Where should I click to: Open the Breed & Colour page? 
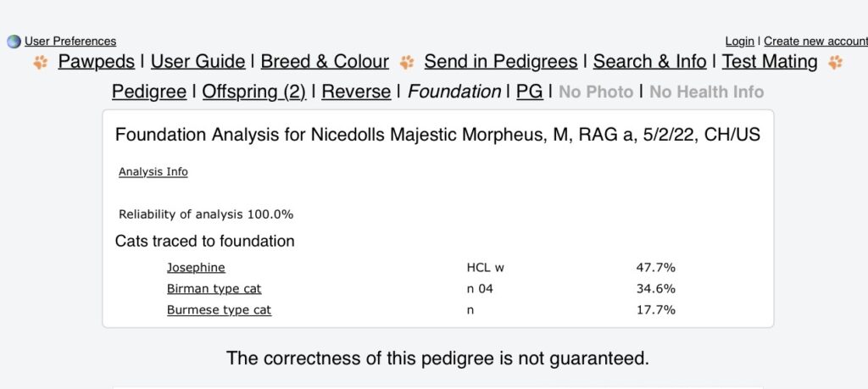click(325, 62)
